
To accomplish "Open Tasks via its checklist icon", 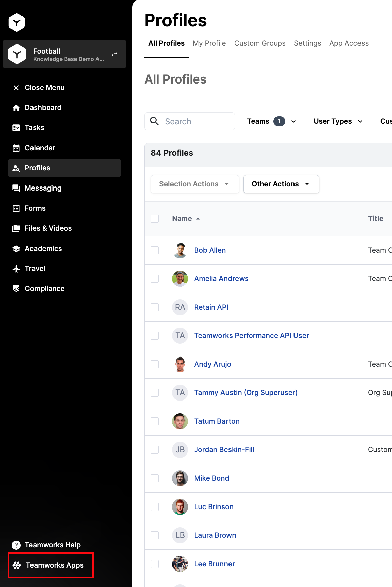I will click(x=16, y=128).
